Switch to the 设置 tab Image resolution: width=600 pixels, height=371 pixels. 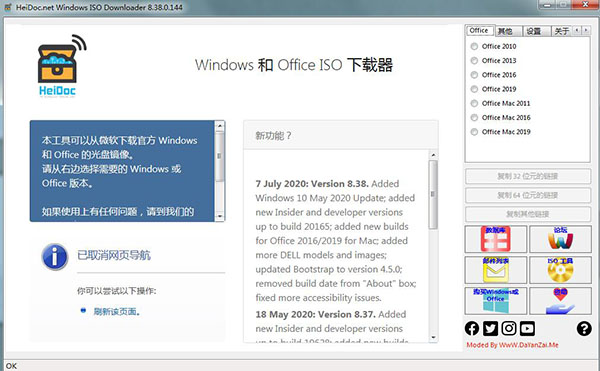pyautogui.click(x=537, y=31)
